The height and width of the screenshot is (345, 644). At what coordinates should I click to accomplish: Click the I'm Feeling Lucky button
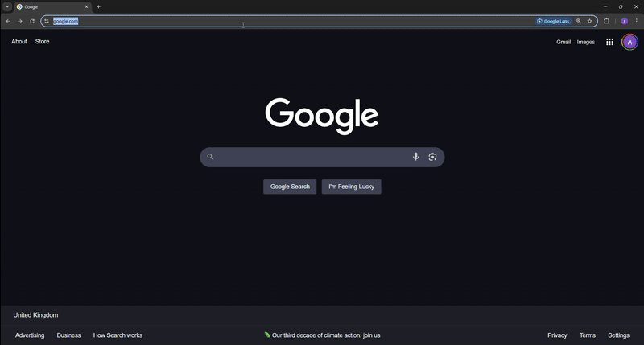coord(351,187)
